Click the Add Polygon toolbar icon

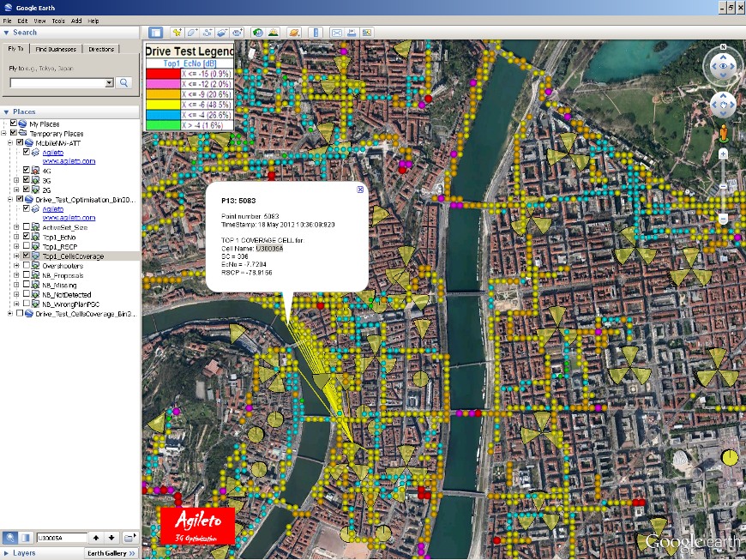point(192,33)
